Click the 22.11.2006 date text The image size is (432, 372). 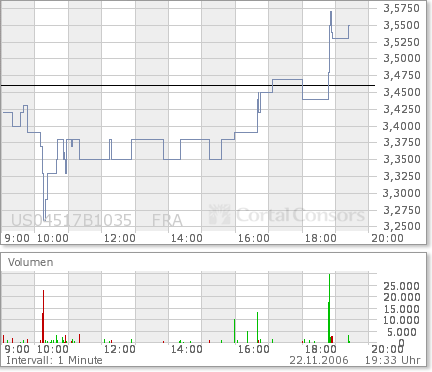coord(319,360)
